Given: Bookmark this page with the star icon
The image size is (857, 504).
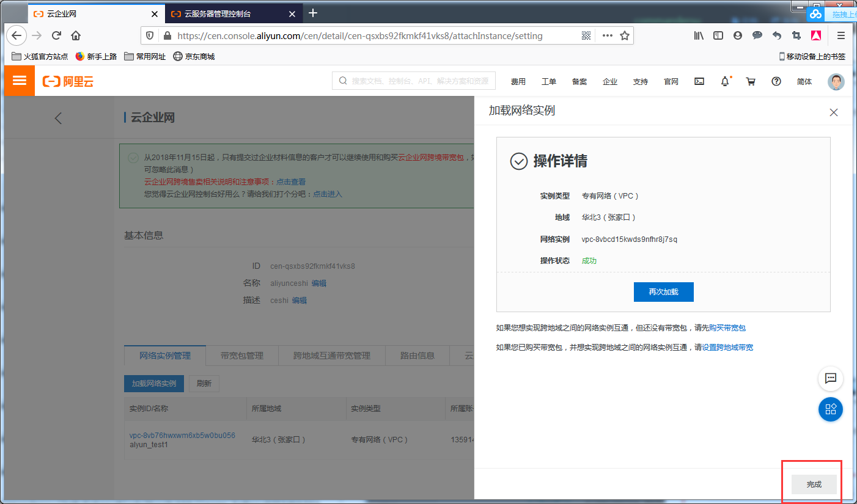Looking at the screenshot, I should point(625,35).
